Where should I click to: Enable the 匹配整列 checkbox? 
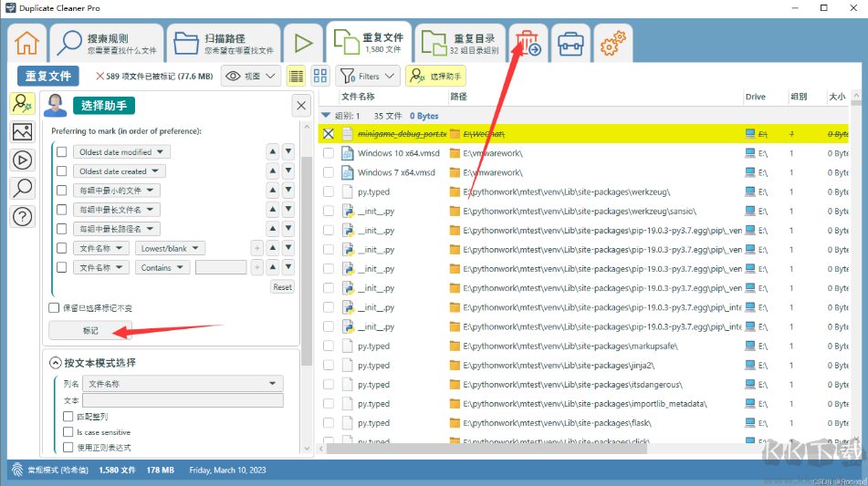(68, 417)
